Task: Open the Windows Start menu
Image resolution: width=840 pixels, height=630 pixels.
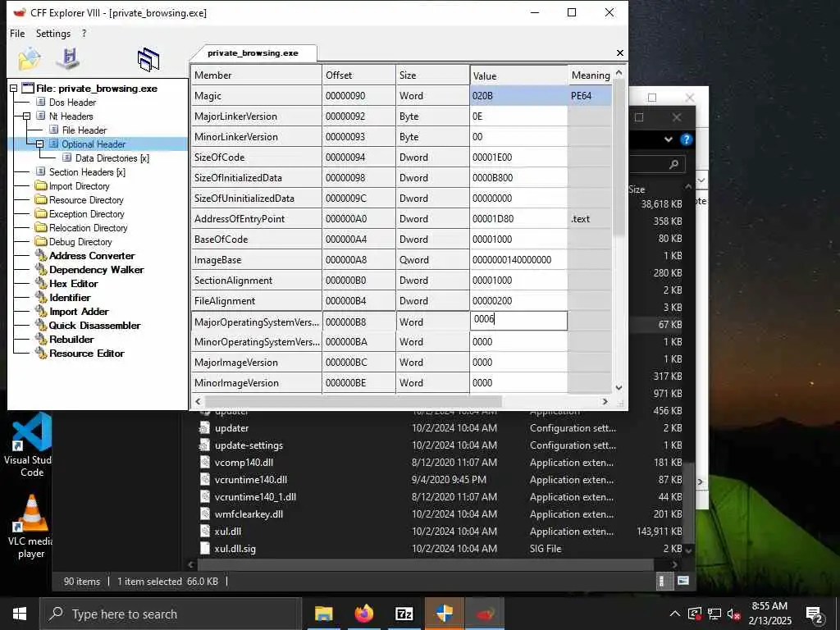Action: click(20, 614)
